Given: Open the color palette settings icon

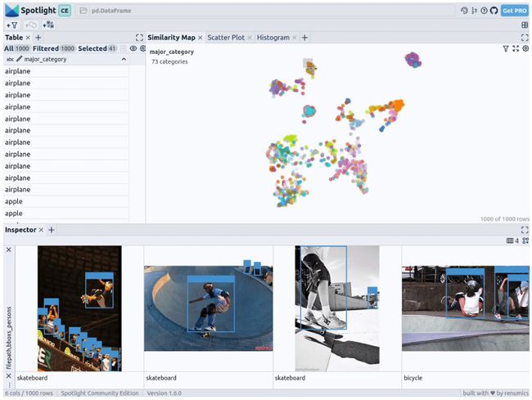Looking at the screenshot, I should [465, 11].
